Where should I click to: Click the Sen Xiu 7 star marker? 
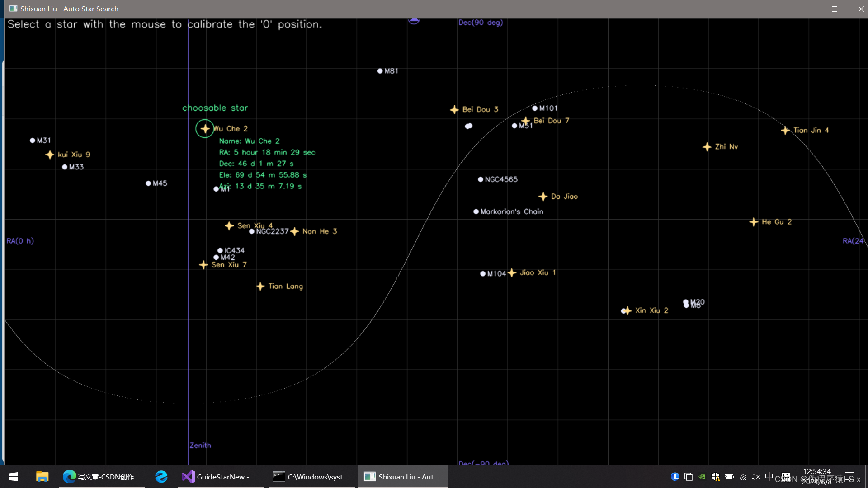click(203, 265)
